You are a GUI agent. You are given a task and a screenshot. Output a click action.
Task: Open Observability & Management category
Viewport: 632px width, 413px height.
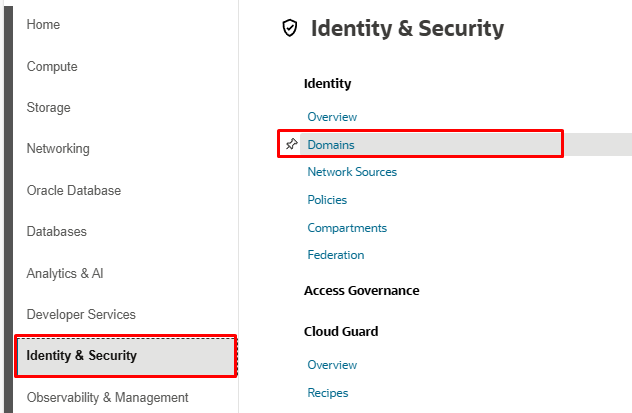pos(107,397)
